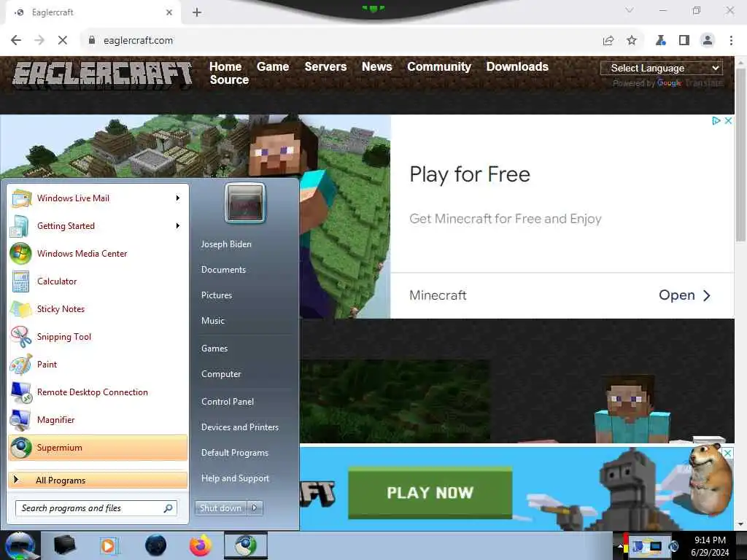
Task: Click the search magnifier icon in Start menu
Action: (169, 508)
